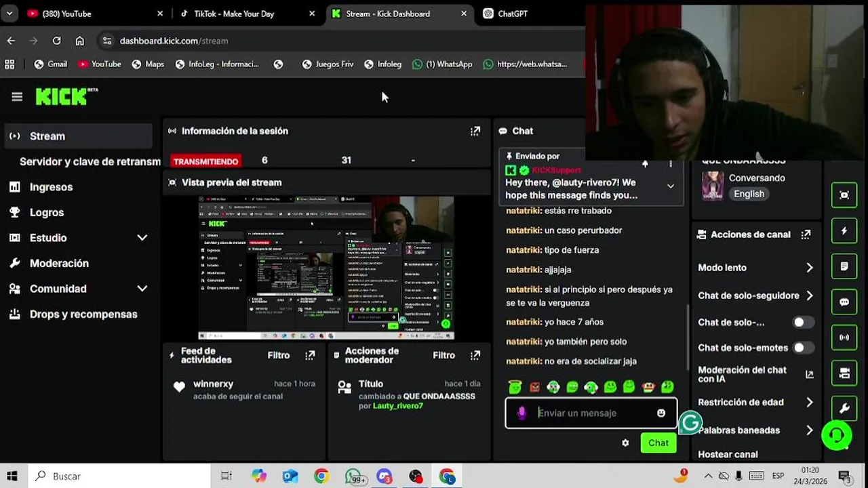868x488 pixels.
Task: Open the Chrome apps grid in bookmarks bar
Action: (9, 64)
